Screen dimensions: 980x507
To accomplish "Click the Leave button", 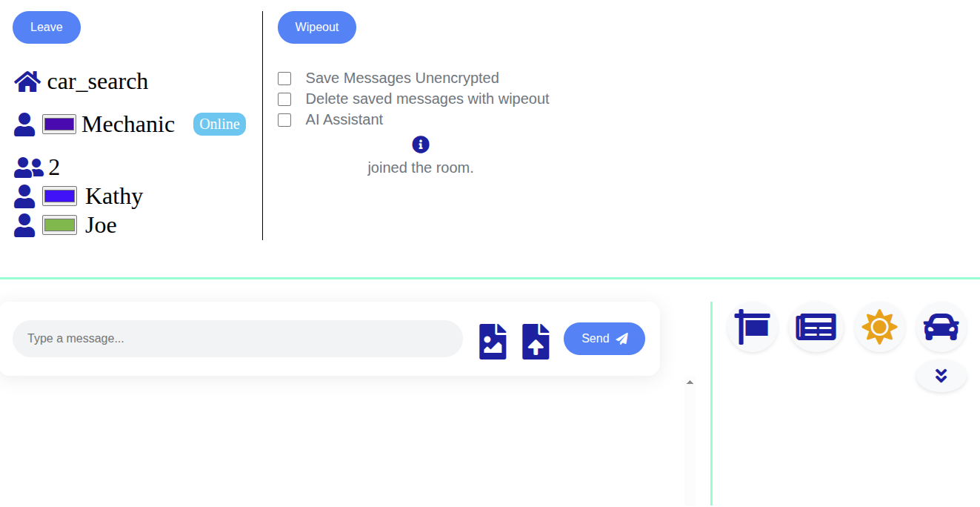I will [x=46, y=27].
